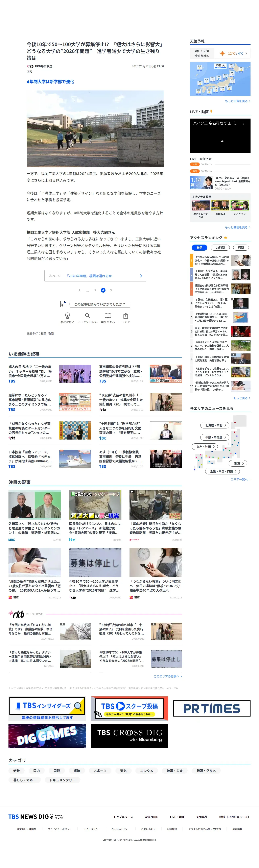Open the video player three-dot menu
The height and width of the screenshot is (868, 259).
(243, 123)
